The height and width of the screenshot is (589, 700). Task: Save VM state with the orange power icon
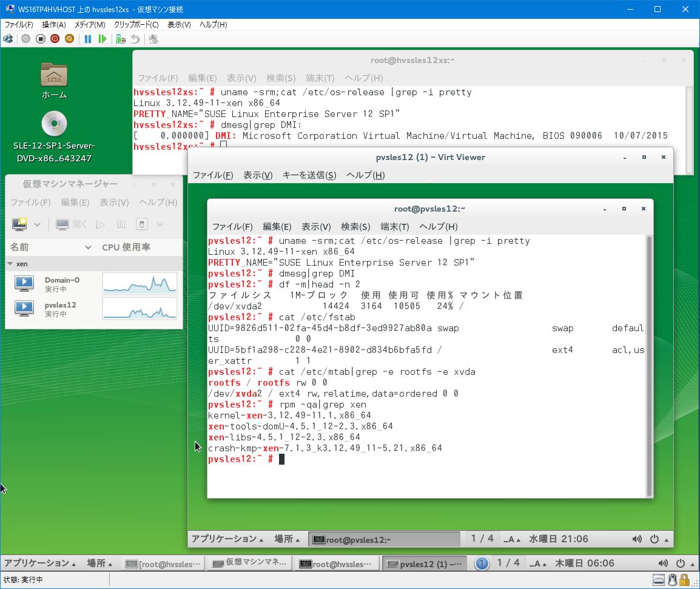tap(69, 39)
